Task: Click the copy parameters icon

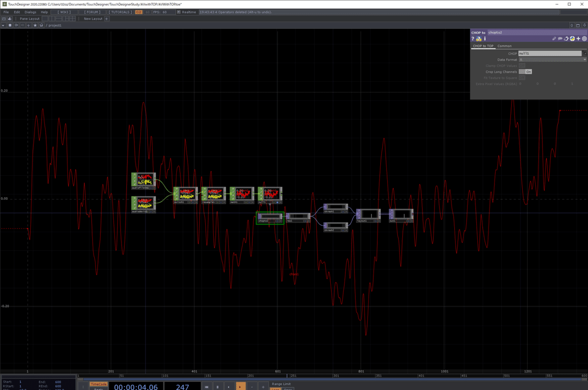Action: [566, 39]
